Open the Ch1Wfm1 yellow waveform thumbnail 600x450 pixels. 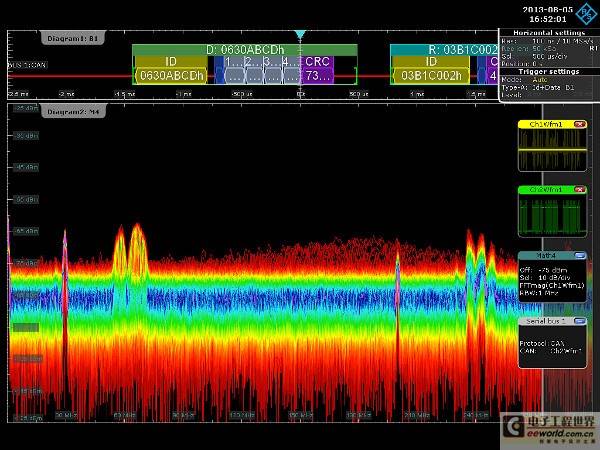[x=552, y=150]
